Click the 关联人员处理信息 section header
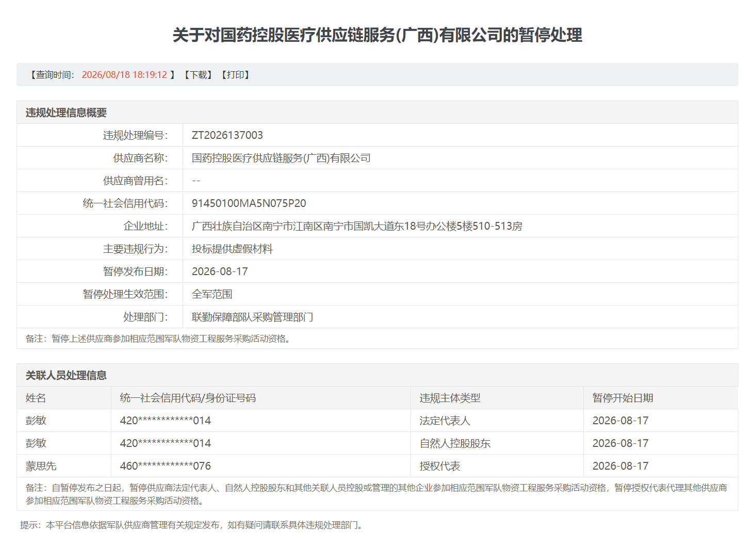The height and width of the screenshot is (545, 756). pos(66,375)
